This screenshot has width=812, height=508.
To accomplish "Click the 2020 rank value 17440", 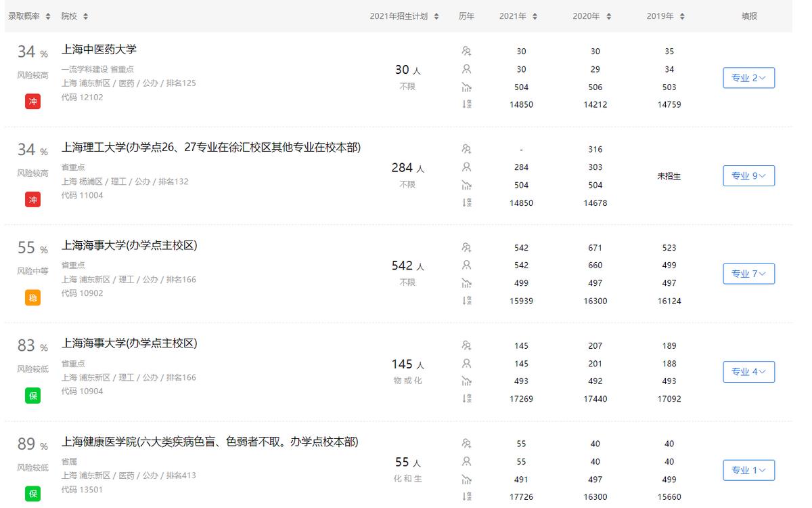I will pos(595,399).
